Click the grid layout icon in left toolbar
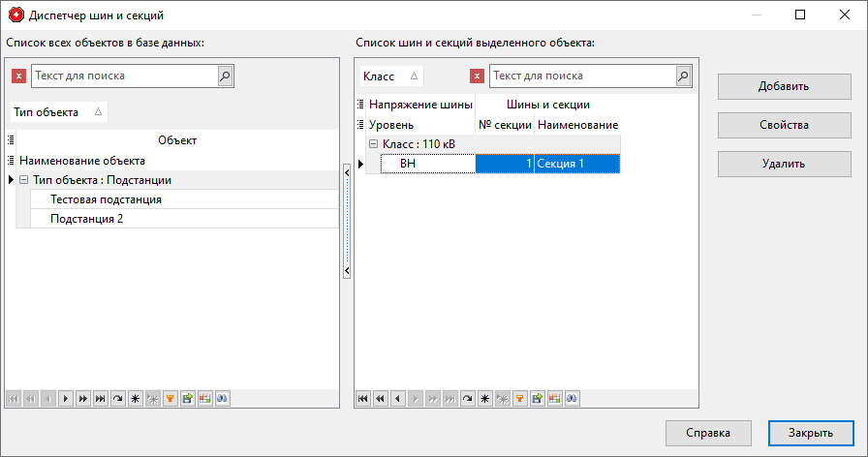The width and height of the screenshot is (868, 457). pos(204,398)
